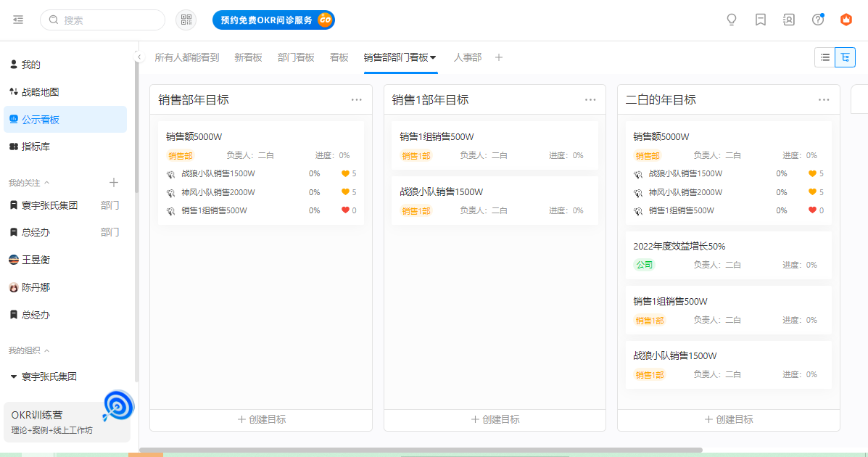Image resolution: width=868 pixels, height=457 pixels.
Task: Collapse the 我的关注 section
Action: pyautogui.click(x=46, y=183)
